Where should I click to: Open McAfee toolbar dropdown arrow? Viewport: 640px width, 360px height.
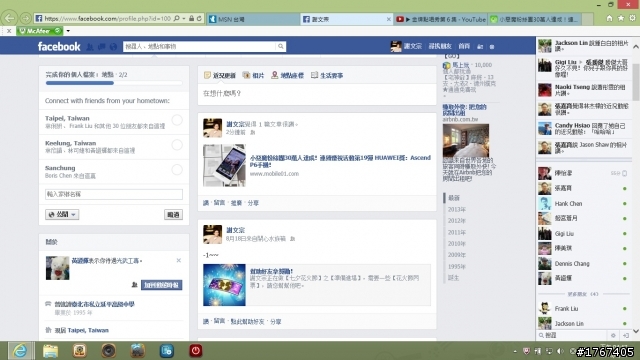coord(68,31)
